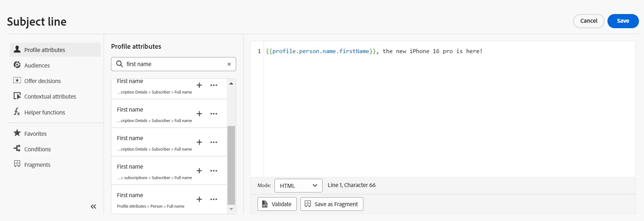The height and width of the screenshot is (221, 644).
Task: Focus the profile attributes search field
Action: click(174, 64)
